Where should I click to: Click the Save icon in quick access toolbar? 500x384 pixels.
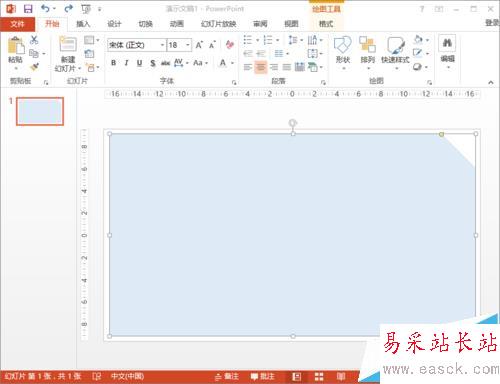click(28, 9)
